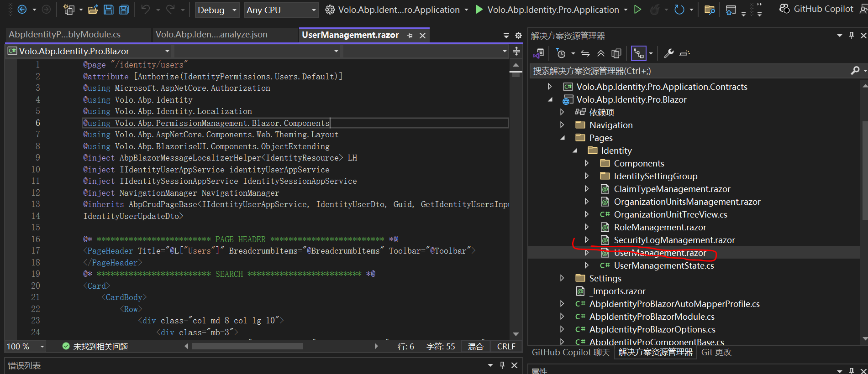Screen dimensions: 868x374
Task: Click the Navigate Backward arrow icon
Action: (22, 10)
